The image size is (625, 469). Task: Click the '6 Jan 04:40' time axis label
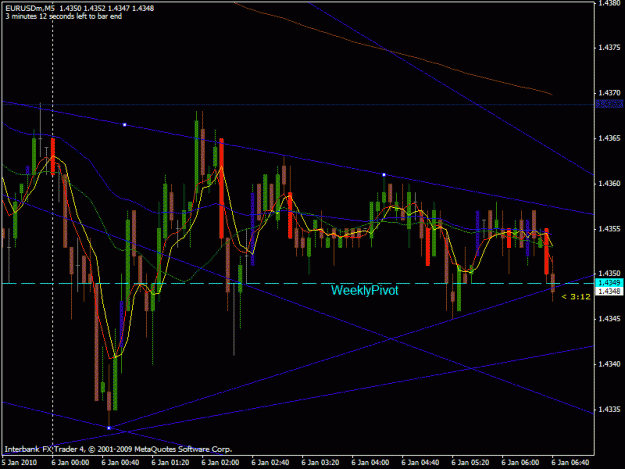point(421,462)
